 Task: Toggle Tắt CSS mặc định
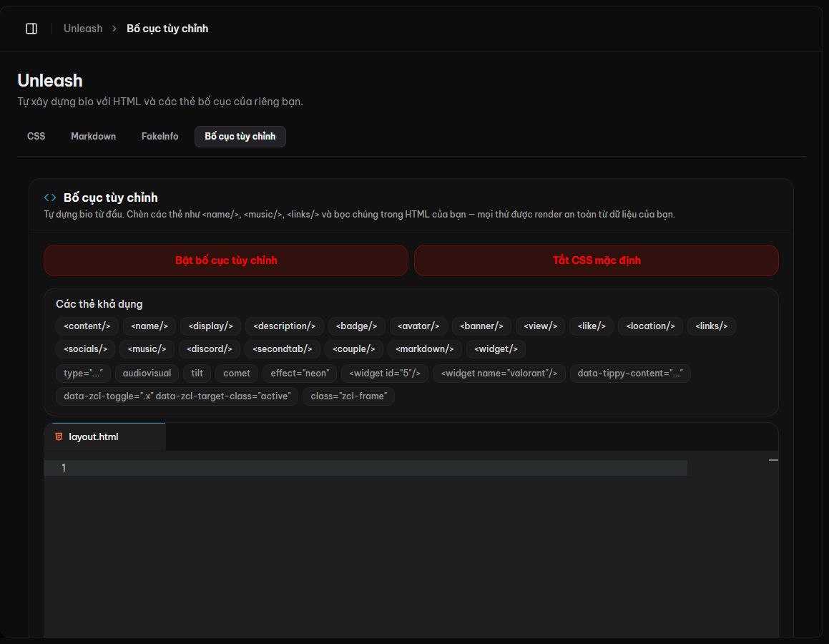[597, 260]
